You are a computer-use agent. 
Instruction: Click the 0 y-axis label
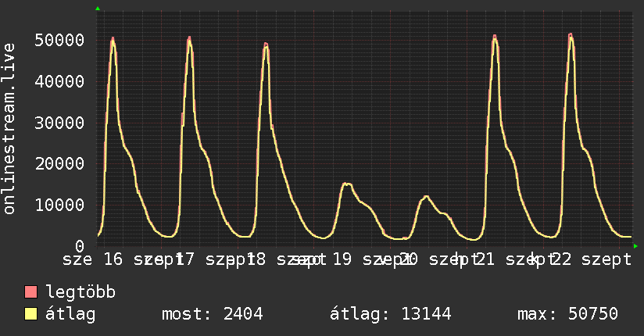point(80,246)
